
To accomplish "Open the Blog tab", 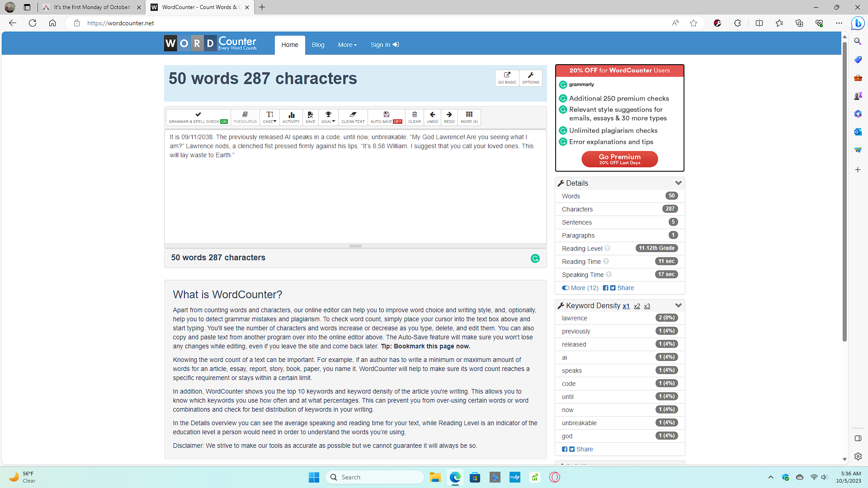I will 318,45.
